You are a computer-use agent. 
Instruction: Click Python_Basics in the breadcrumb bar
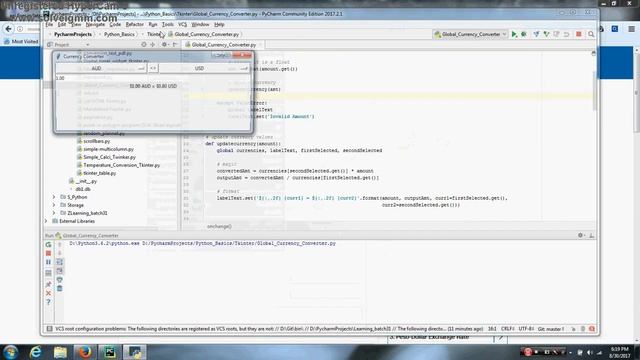point(119,34)
